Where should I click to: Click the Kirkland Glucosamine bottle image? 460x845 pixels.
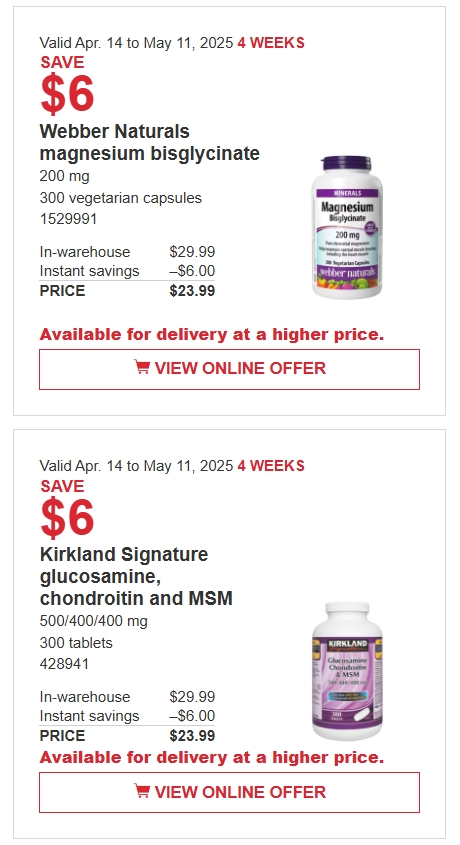point(347,671)
